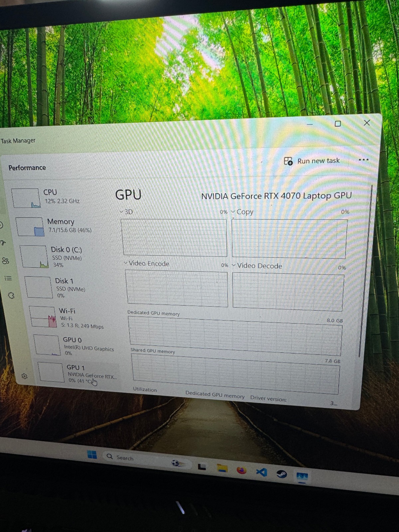
Task: Click the Dedicated GPU memory graph
Action: 235,336
